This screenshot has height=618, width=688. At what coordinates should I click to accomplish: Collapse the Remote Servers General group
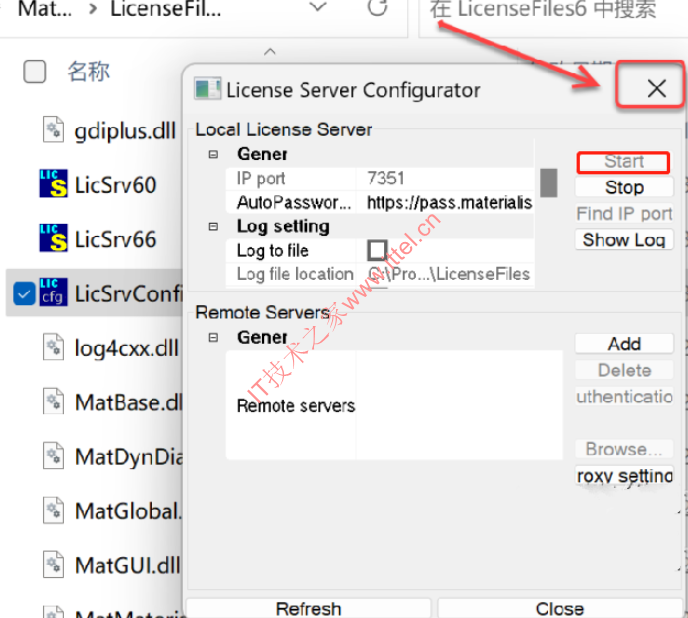(x=213, y=338)
